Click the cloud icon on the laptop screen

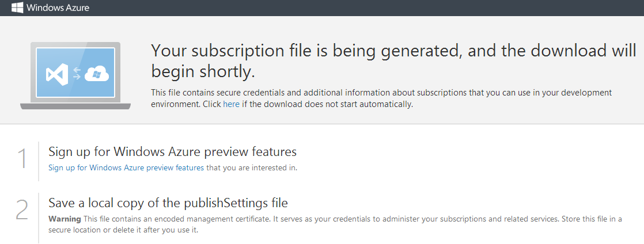[96, 74]
